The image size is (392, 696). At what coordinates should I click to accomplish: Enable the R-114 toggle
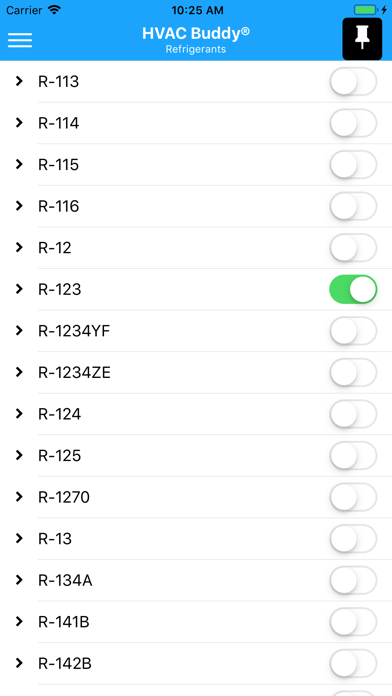[353, 123]
